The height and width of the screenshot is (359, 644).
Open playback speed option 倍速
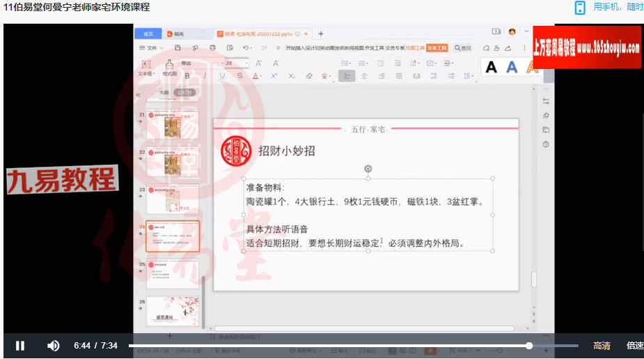point(635,346)
